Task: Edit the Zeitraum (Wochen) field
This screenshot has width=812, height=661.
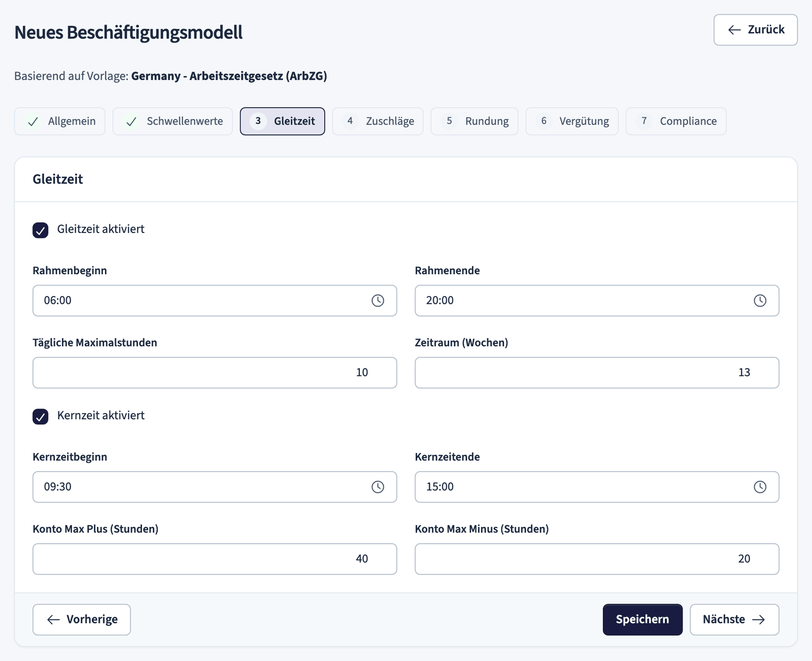Action: click(597, 373)
